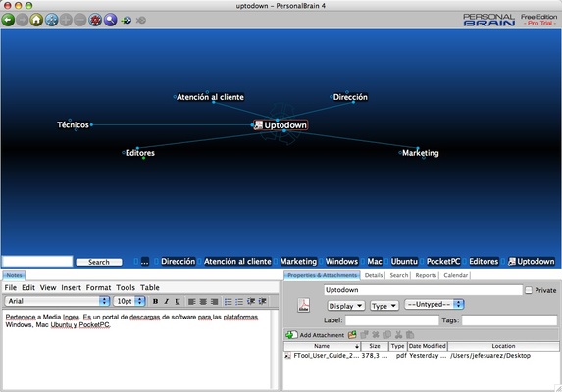Jump to Ubuntu in the breadcrumb trail

tap(404, 262)
